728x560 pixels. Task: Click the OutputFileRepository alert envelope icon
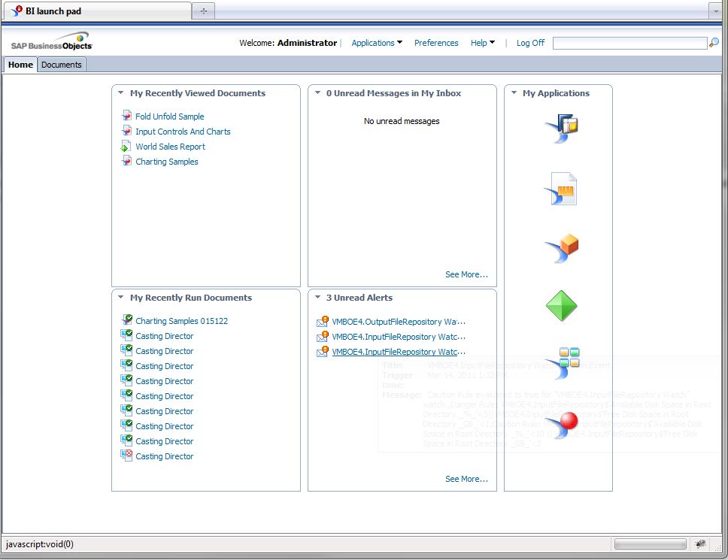322,321
